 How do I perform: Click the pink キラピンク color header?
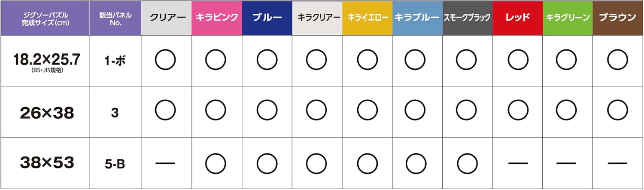(217, 18)
